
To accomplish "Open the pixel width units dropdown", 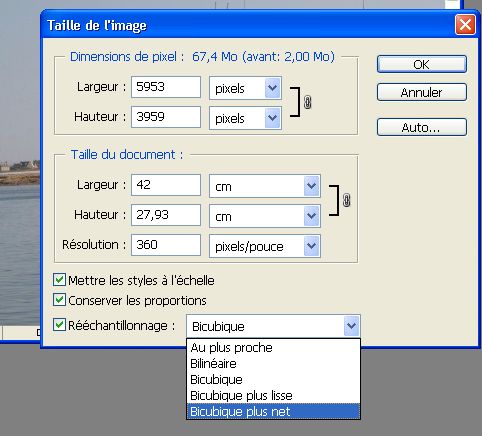I will coord(273,88).
